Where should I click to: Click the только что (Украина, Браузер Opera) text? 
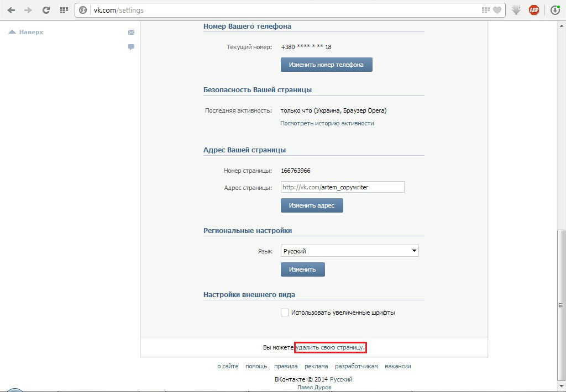coord(333,111)
